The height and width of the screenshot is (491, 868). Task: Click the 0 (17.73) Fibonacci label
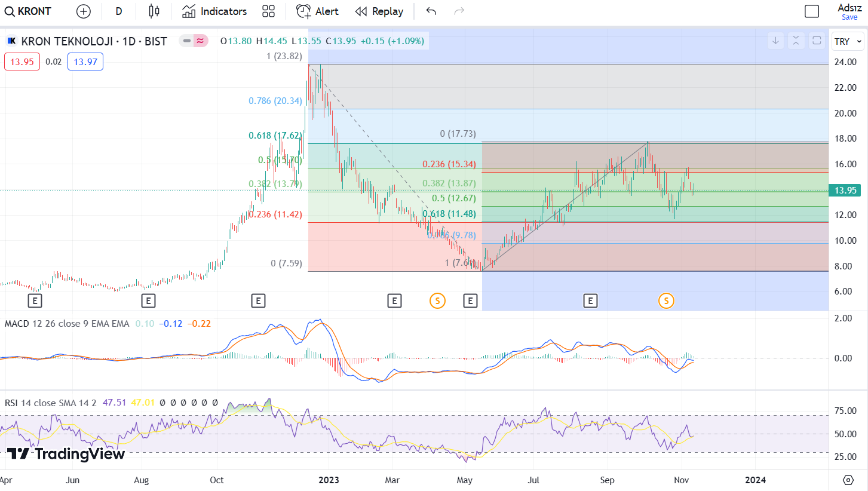click(x=458, y=134)
